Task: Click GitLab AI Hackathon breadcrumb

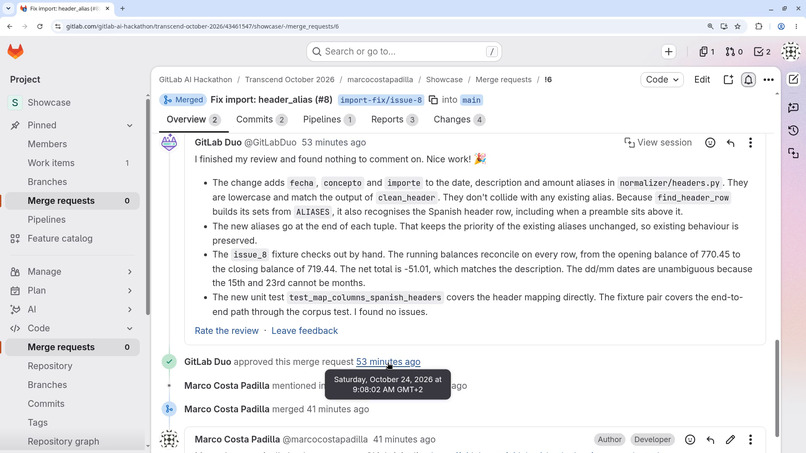Action: click(195, 80)
